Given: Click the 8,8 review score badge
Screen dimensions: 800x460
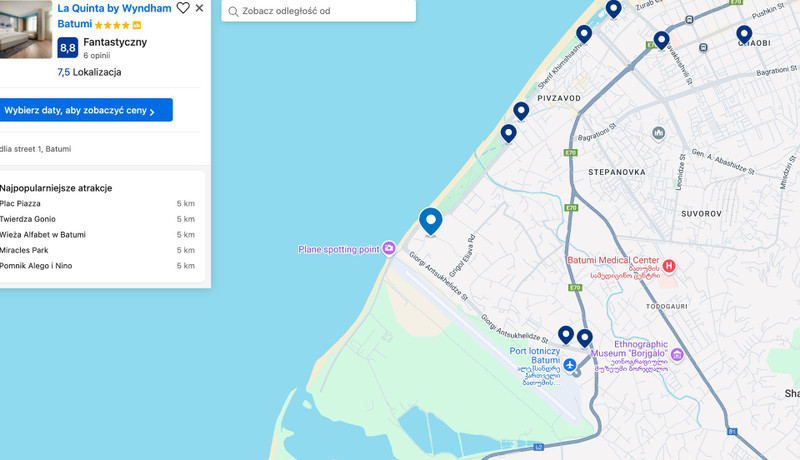Looking at the screenshot, I should coord(68,47).
